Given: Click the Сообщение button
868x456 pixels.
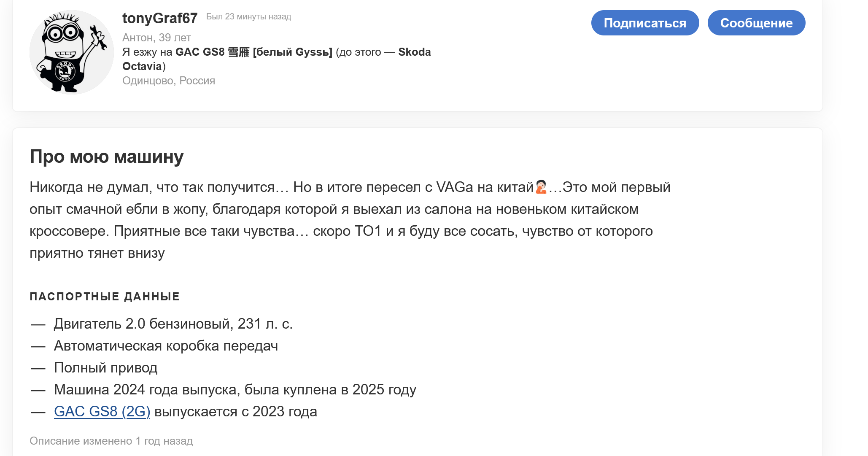Looking at the screenshot, I should pyautogui.click(x=756, y=23).
